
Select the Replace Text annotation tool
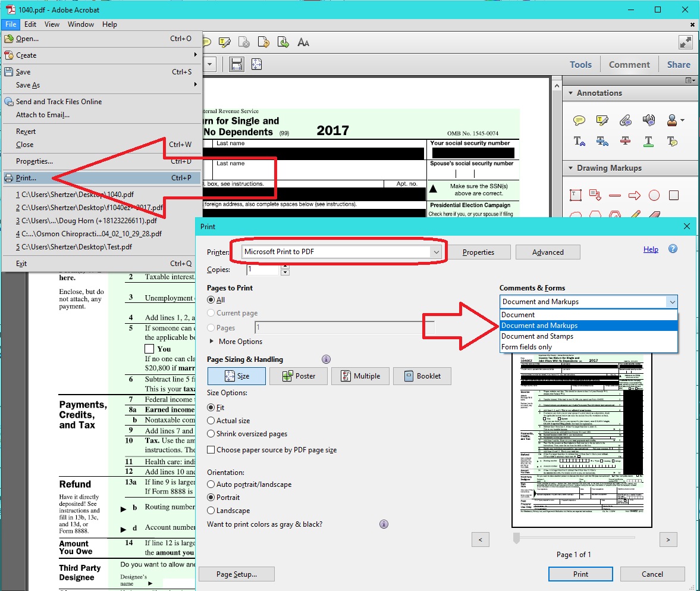click(x=602, y=142)
